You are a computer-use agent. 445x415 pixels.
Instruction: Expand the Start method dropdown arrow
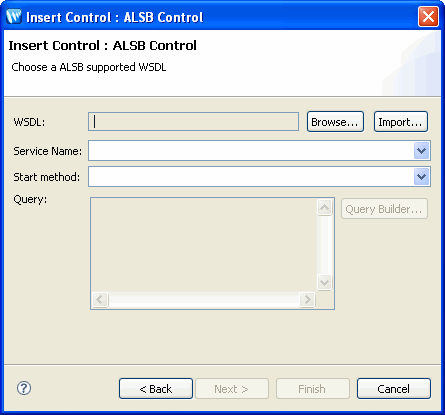pyautogui.click(x=422, y=176)
